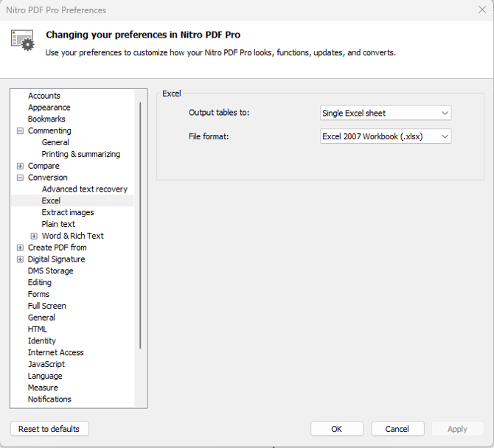Open Measure preferences
Viewport: 494px width, 448px height.
click(x=43, y=388)
